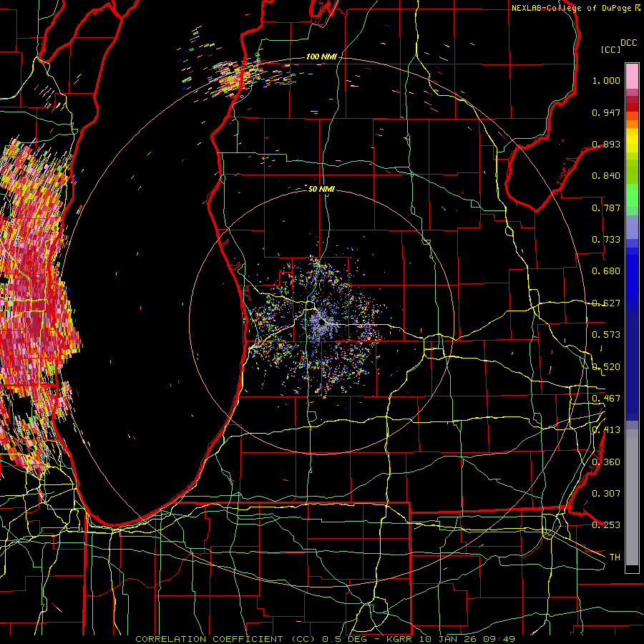Click the 0.733 scale value
This screenshot has width=644, height=644.
(x=606, y=240)
